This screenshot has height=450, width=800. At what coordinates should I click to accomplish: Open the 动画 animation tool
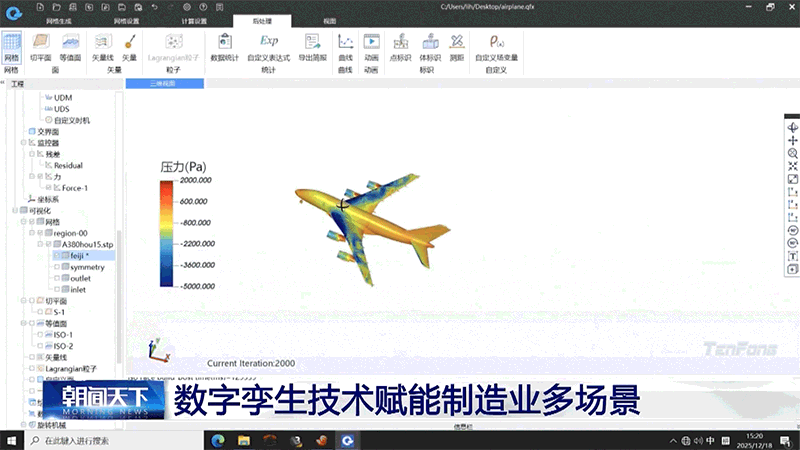click(371, 46)
